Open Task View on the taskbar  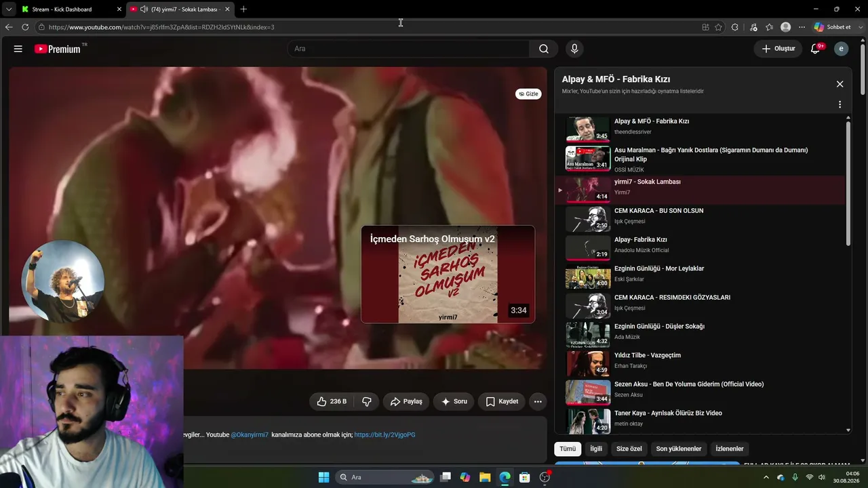tap(446, 477)
